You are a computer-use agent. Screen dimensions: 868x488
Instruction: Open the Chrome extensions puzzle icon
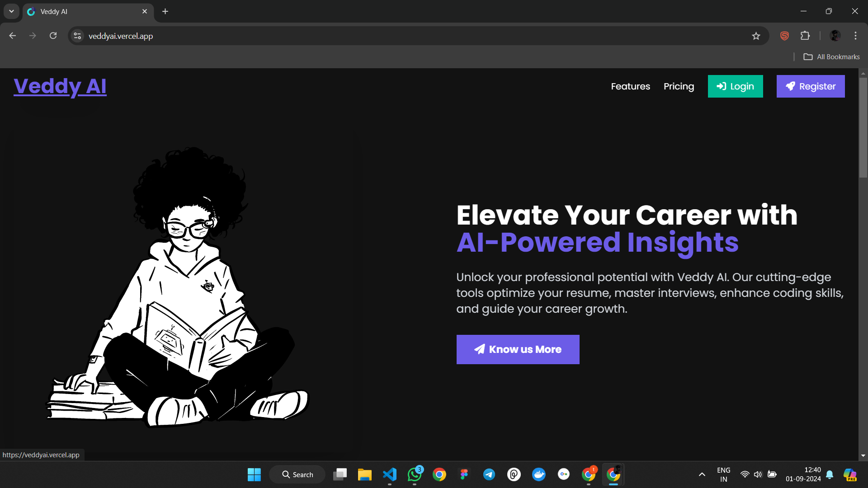coord(805,36)
